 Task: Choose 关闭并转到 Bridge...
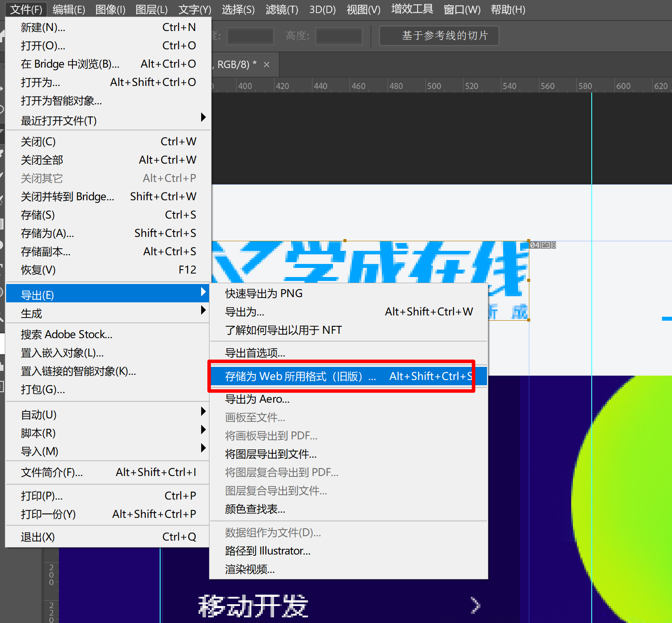[x=108, y=197]
